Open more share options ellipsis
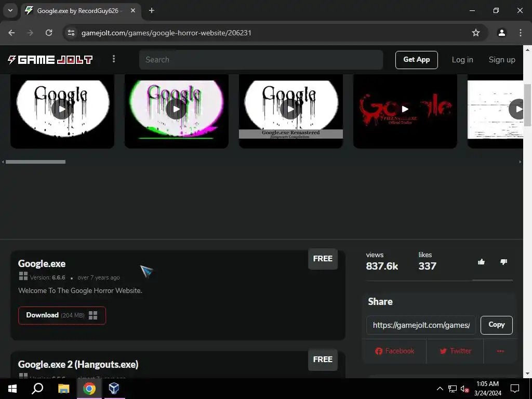 [500, 351]
